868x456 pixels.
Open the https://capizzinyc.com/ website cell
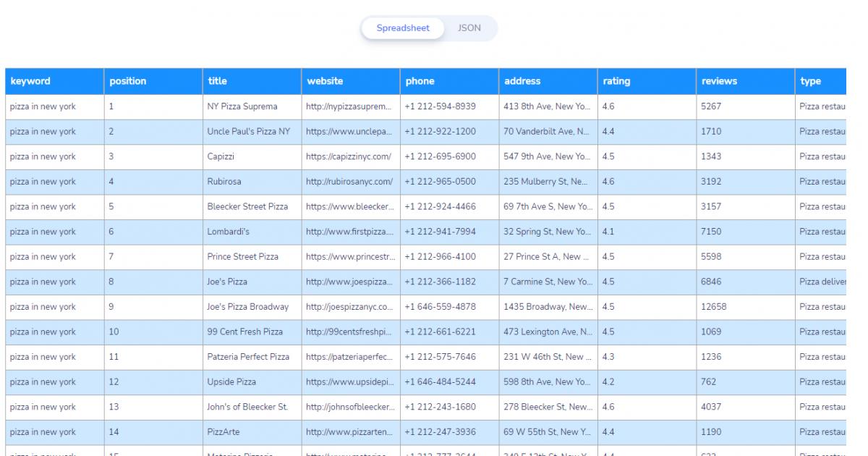[351, 156]
